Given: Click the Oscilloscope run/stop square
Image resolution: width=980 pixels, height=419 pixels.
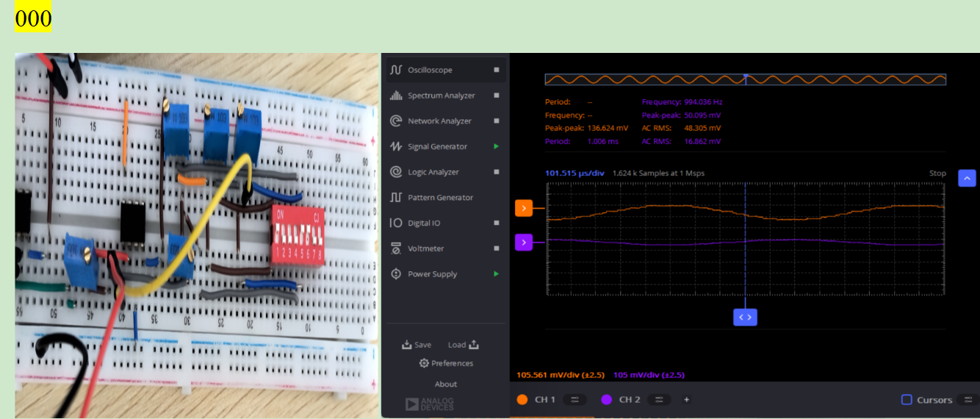Looking at the screenshot, I should tap(497, 70).
